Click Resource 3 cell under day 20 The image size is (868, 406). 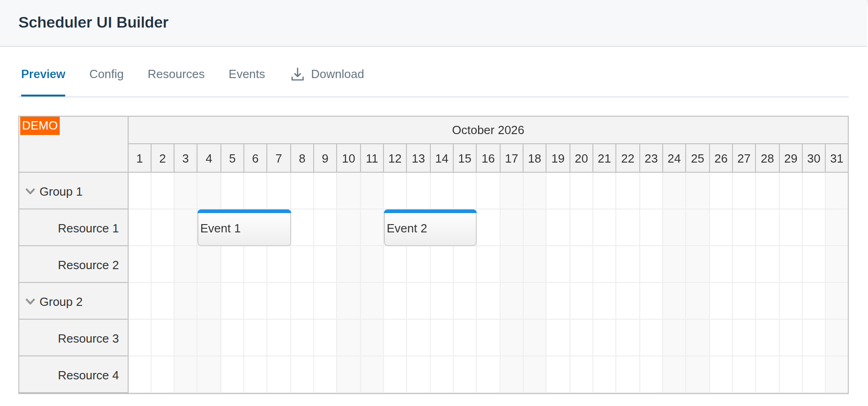click(x=581, y=338)
